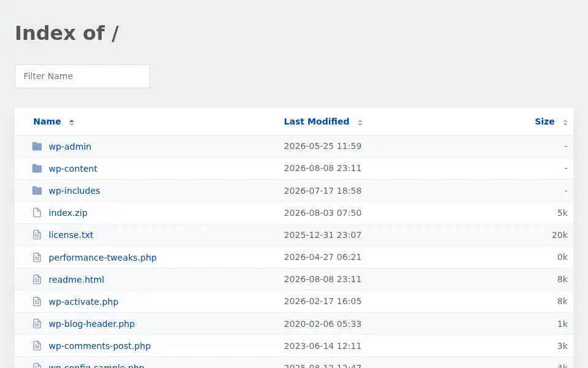Sort by the Last Modified column header
The image size is (588, 368).
click(317, 121)
